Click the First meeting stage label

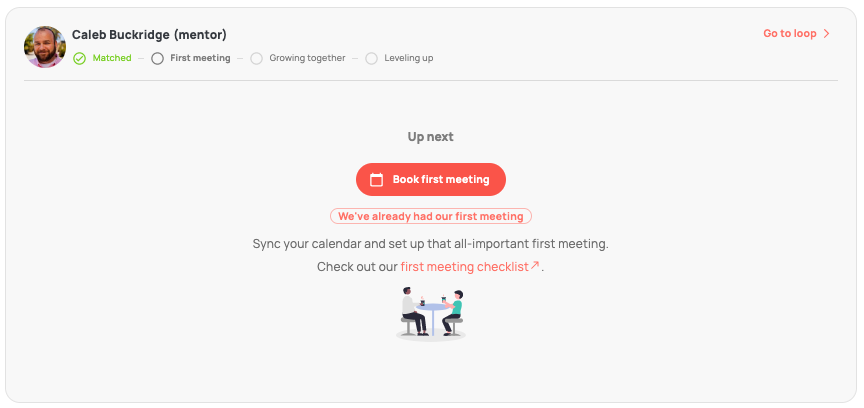tap(200, 58)
